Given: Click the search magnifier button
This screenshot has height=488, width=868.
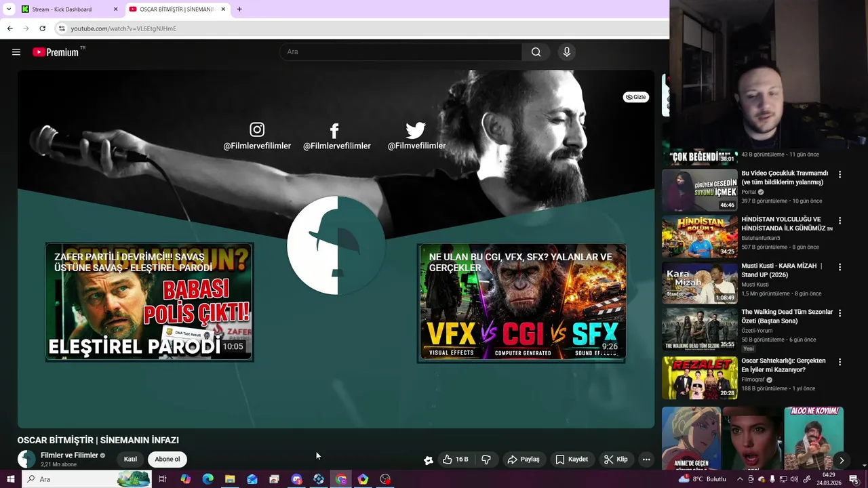Looking at the screenshot, I should [x=536, y=52].
